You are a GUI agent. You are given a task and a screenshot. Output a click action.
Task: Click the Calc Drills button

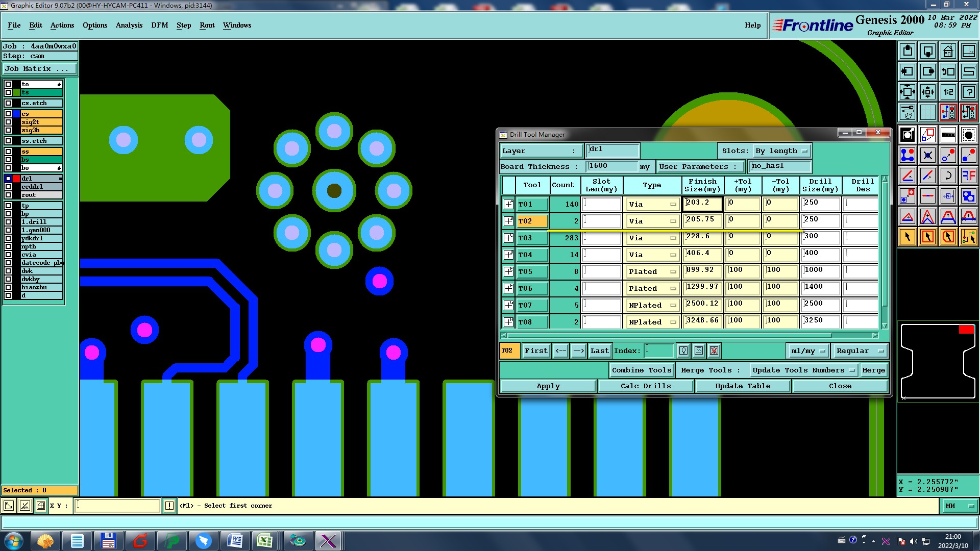645,386
